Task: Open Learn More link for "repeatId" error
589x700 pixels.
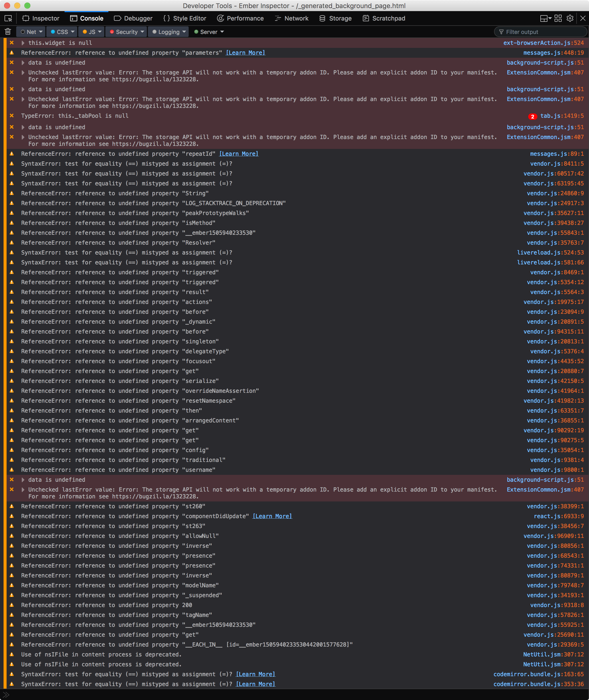Action: 239,154
